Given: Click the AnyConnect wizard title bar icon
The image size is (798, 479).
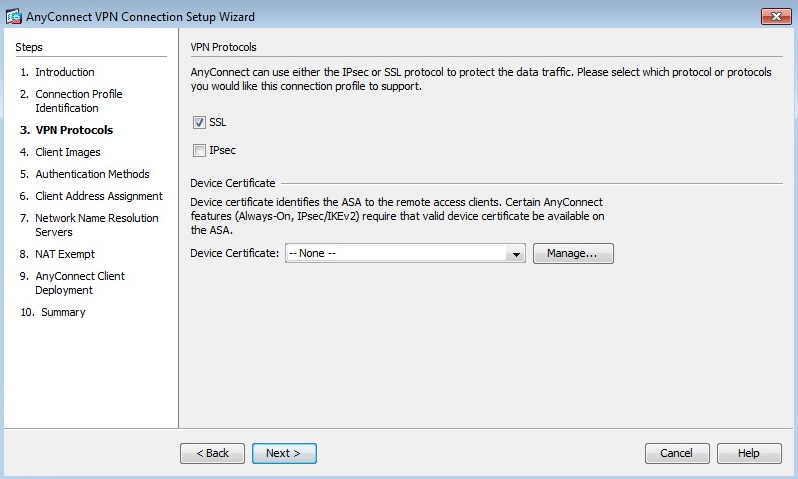Looking at the screenshot, I should point(14,16).
